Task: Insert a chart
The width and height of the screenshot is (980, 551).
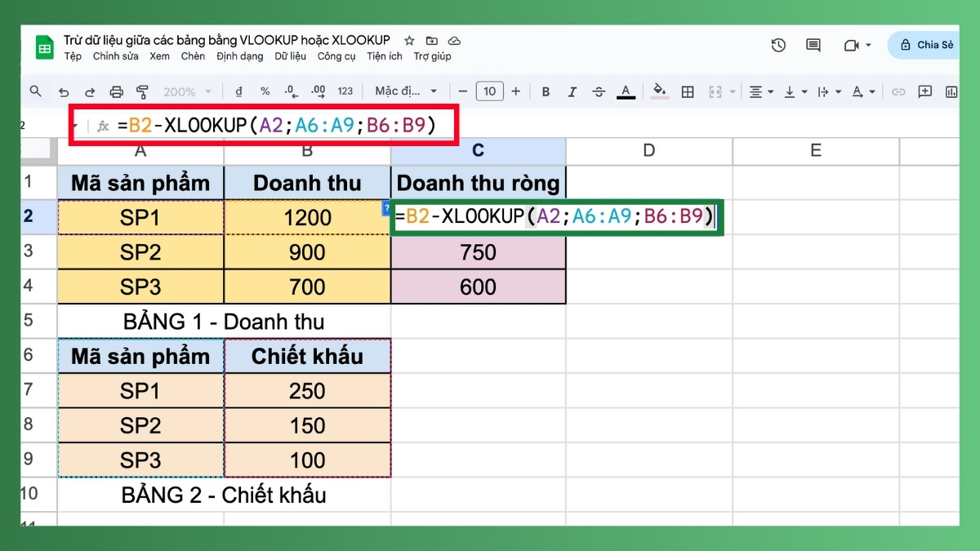Action: 950,91
